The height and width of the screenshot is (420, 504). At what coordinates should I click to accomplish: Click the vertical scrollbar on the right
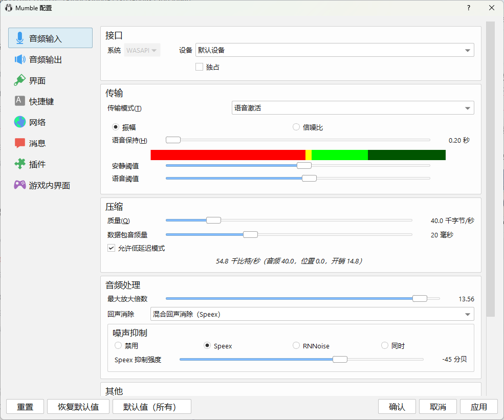pos(490,169)
